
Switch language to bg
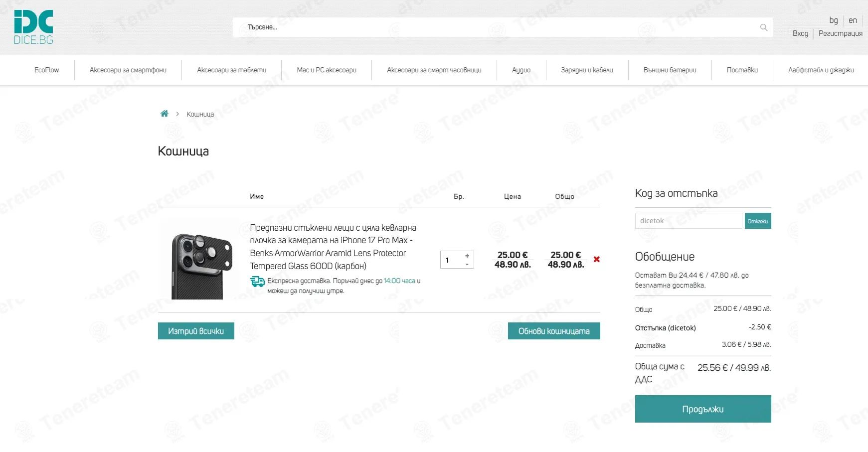click(834, 20)
